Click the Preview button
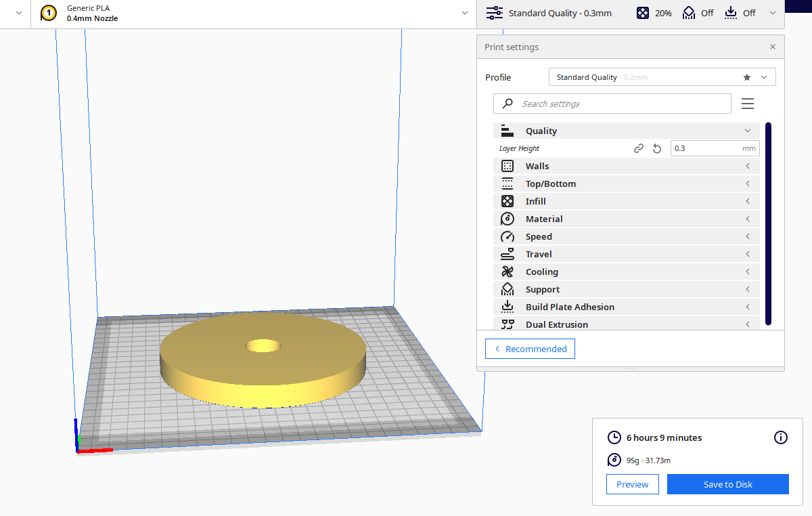 [633, 484]
